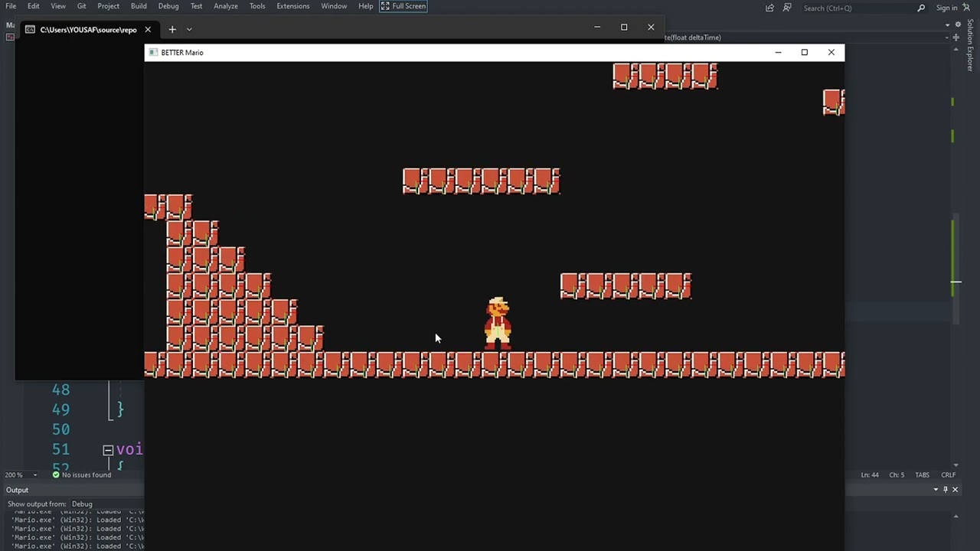The image size is (980, 551).
Task: Click the editor scroll down arrow
Action: 955,465
